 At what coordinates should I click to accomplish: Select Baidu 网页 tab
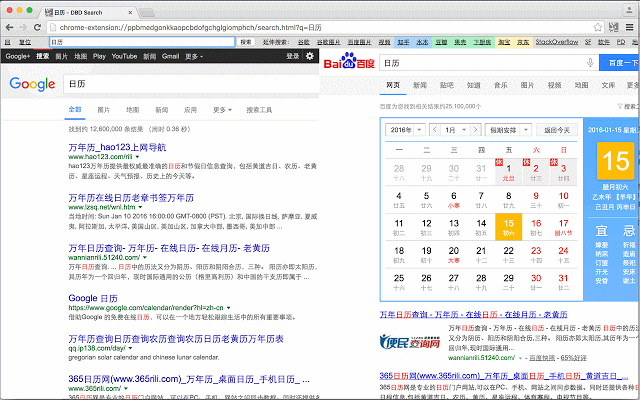393,85
